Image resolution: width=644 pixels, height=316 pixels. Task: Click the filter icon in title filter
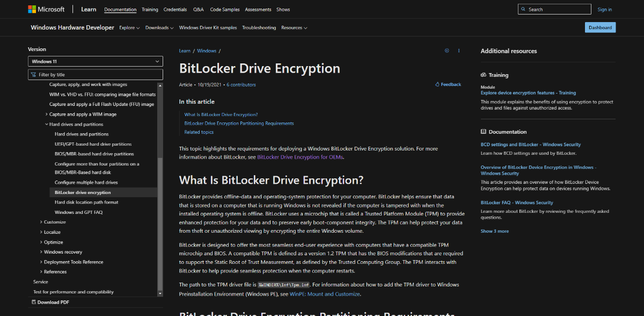(x=34, y=75)
